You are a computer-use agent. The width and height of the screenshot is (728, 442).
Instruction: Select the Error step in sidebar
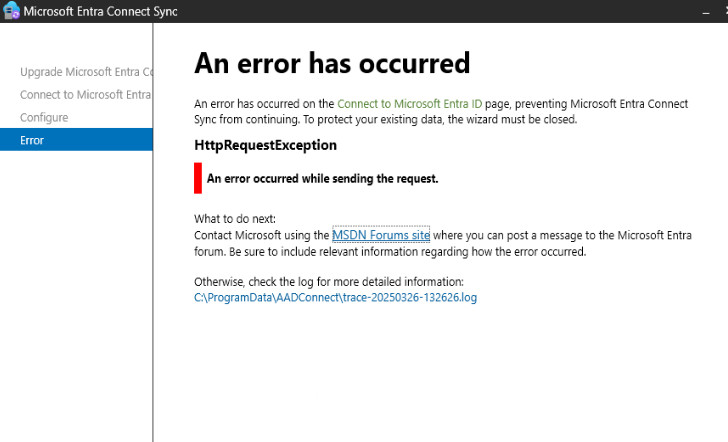click(x=76, y=140)
